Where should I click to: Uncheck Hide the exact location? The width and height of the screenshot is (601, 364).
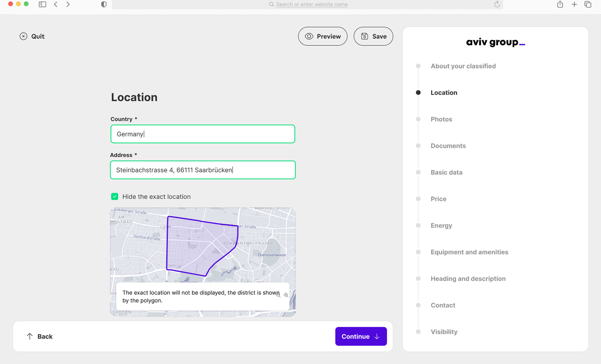click(115, 196)
